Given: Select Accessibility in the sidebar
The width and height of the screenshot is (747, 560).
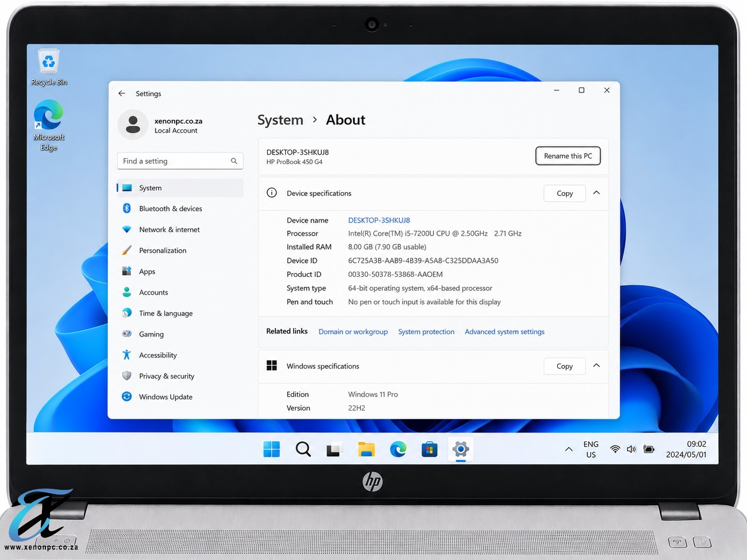Looking at the screenshot, I should (180, 355).
